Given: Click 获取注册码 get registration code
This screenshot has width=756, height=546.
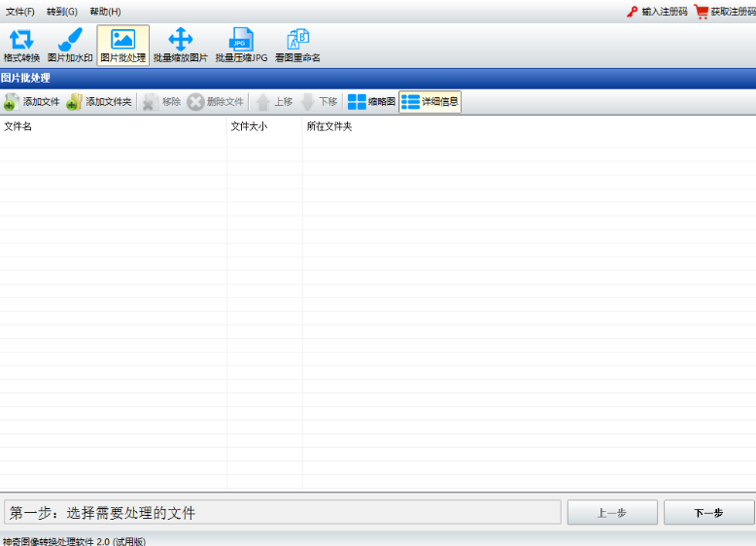Looking at the screenshot, I should point(725,12).
